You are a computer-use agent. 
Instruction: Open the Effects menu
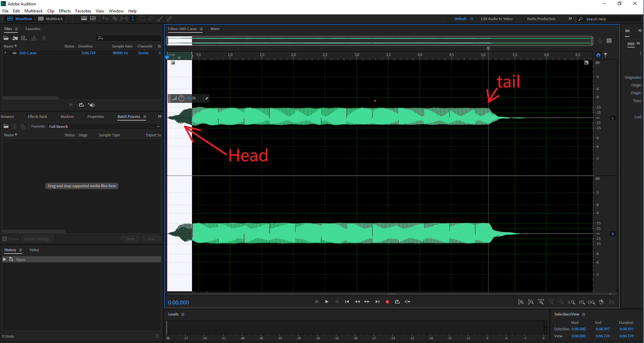pyautogui.click(x=65, y=11)
